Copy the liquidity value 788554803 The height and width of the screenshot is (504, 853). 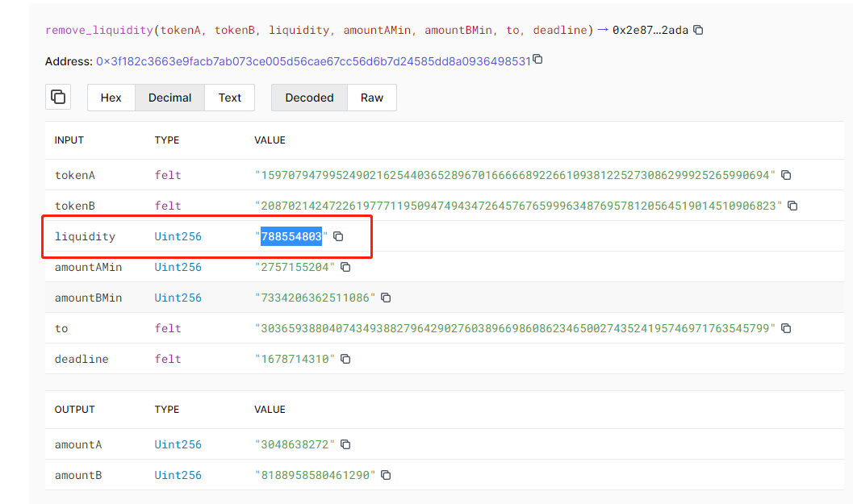coord(338,236)
